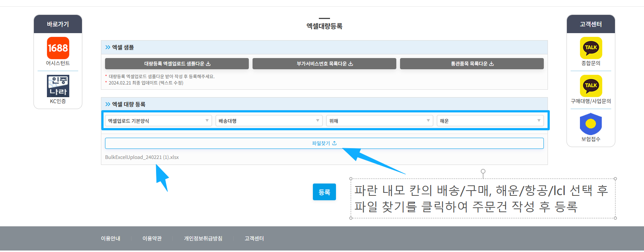
Task: Open KakaoTalk 종합문의 icon
Action: [x=591, y=48]
